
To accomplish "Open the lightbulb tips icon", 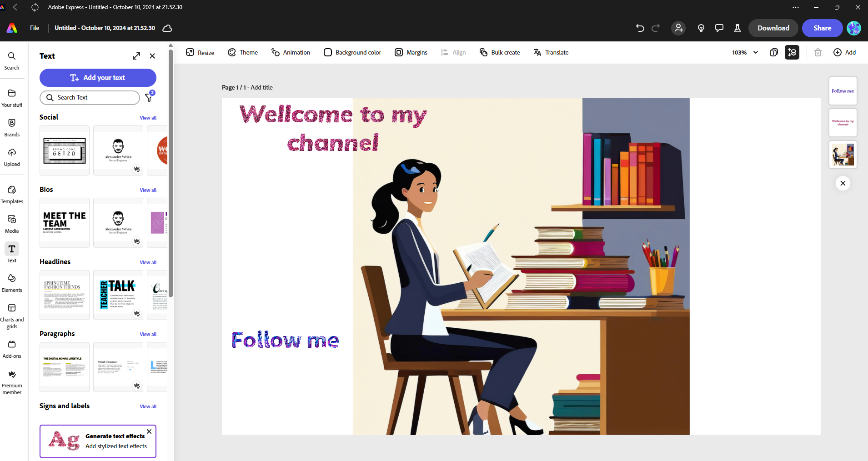I will [x=701, y=28].
